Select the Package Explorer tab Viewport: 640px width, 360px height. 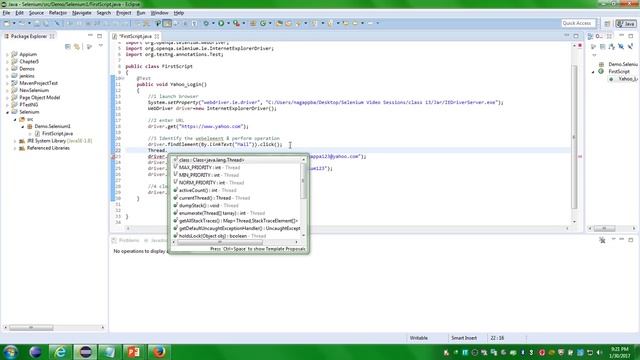pyautogui.click(x=29, y=36)
